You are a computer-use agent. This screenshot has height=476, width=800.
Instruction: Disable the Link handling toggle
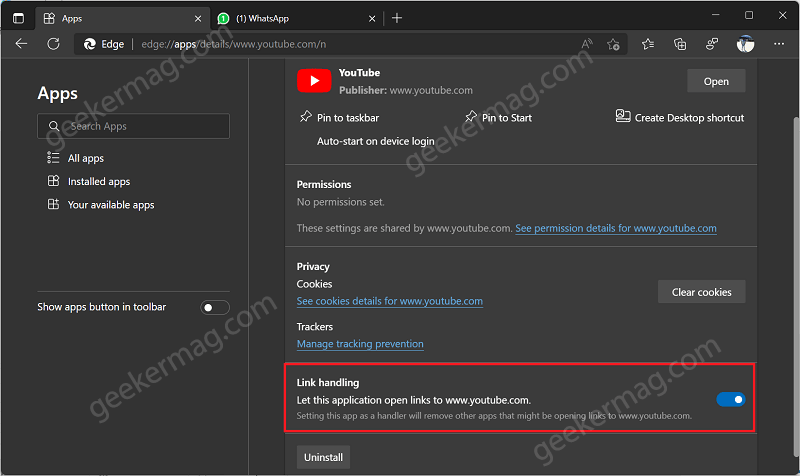[x=731, y=399]
